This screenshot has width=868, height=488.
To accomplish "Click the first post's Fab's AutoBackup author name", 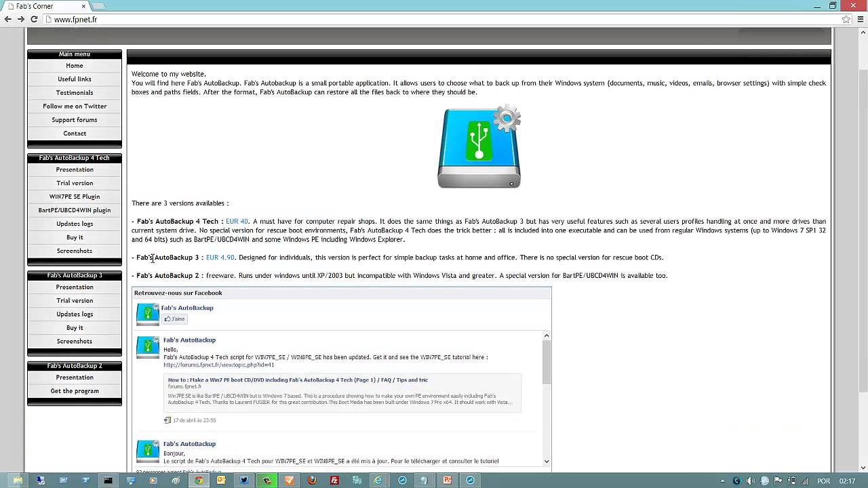I will click(x=189, y=340).
